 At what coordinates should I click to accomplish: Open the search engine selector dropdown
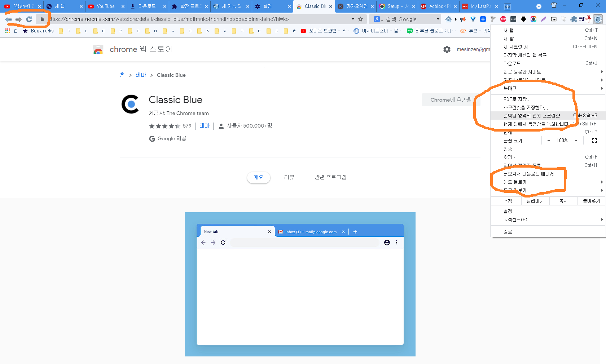[378, 19]
